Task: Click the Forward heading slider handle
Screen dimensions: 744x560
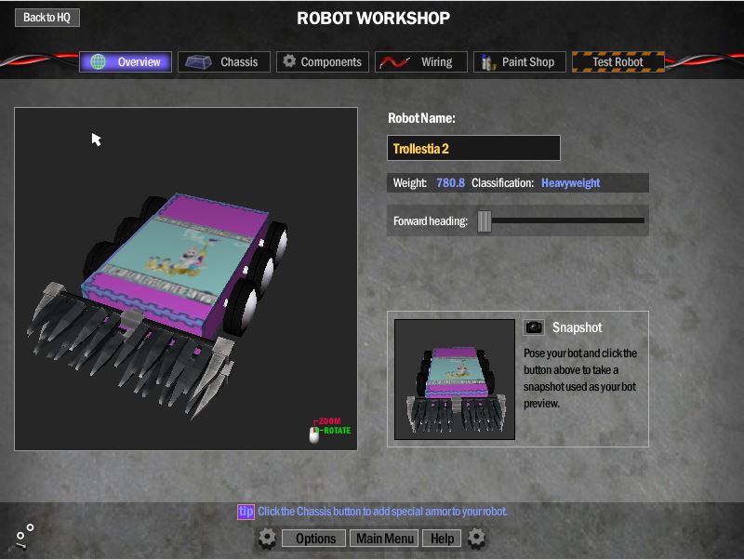Action: (x=484, y=220)
